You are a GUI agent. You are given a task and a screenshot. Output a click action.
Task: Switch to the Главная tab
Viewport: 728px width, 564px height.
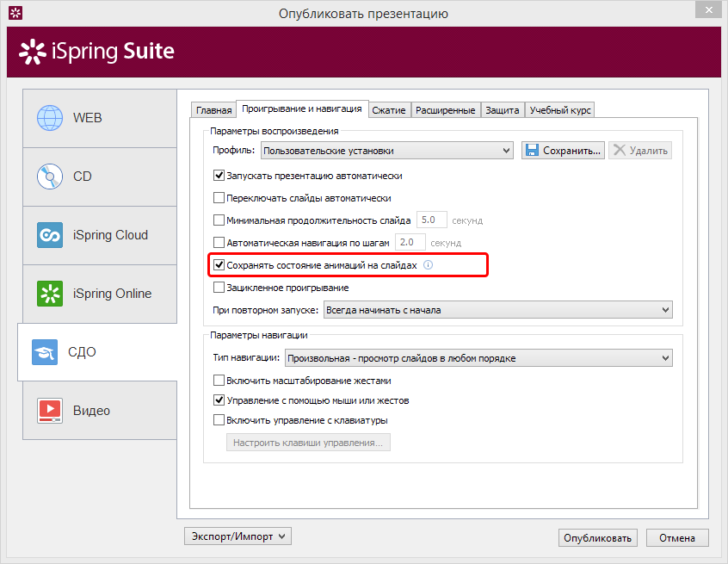(213, 110)
